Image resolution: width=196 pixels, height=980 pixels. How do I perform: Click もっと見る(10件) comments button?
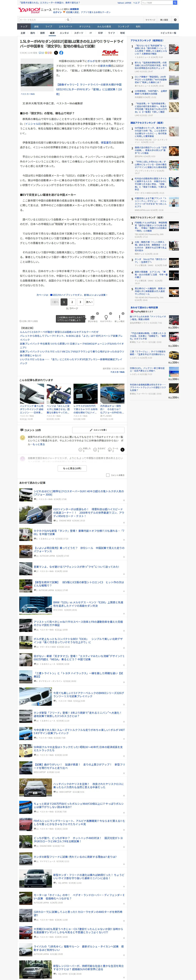click(x=72, y=468)
